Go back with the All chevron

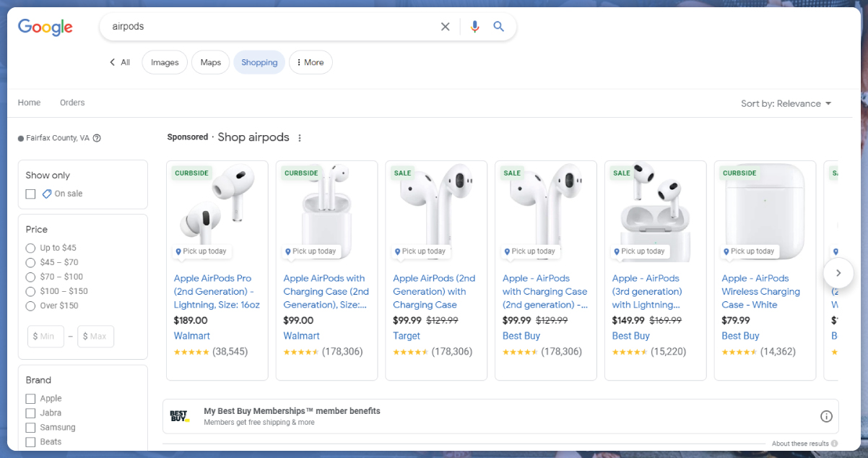120,62
